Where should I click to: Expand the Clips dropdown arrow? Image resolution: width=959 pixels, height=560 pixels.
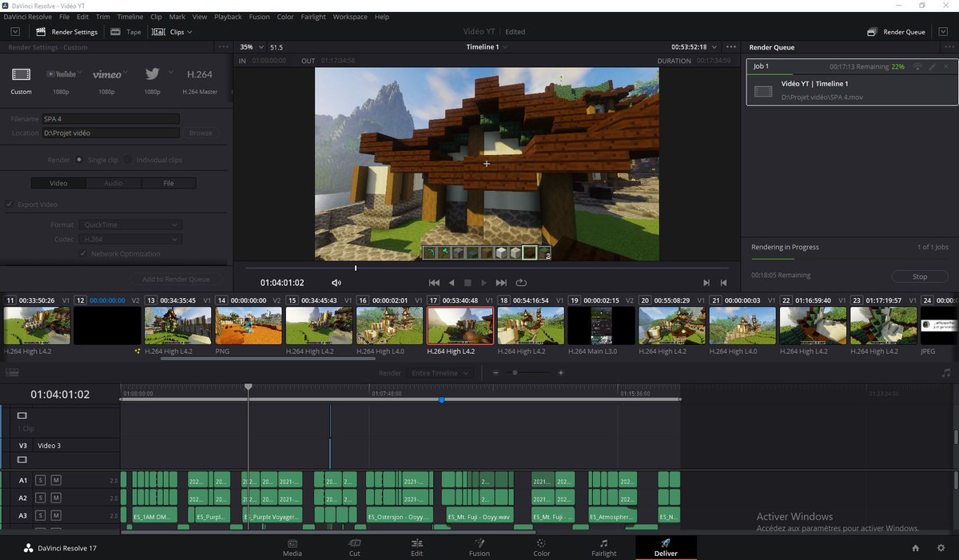(189, 32)
